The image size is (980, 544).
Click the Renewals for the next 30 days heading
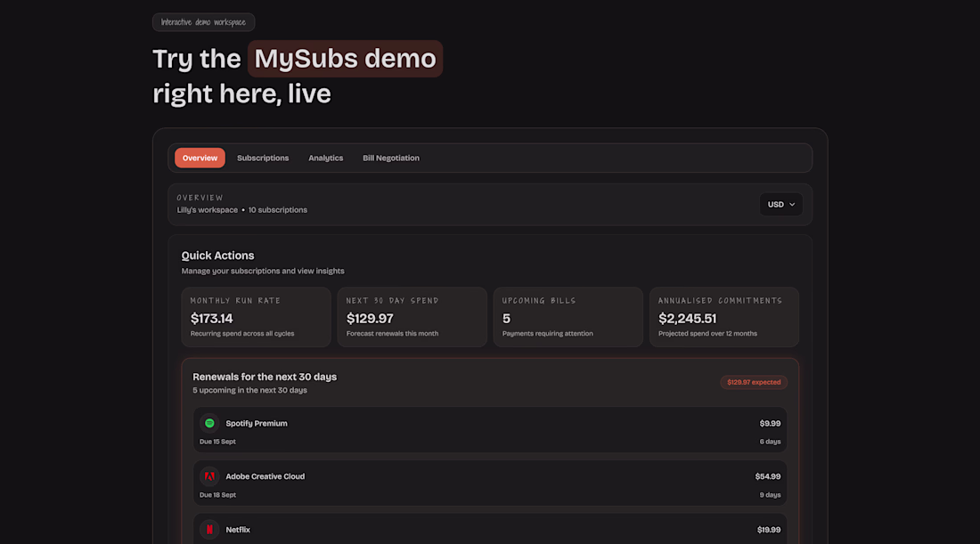pyautogui.click(x=265, y=377)
